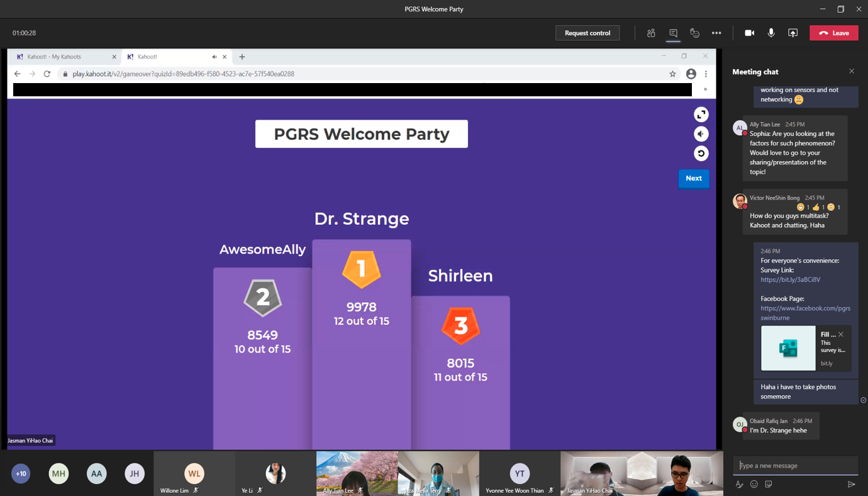Screen dimensions: 868x496
Task: Click the laughing emoji reaction on Victor's message
Action: pyautogui.click(x=803, y=207)
